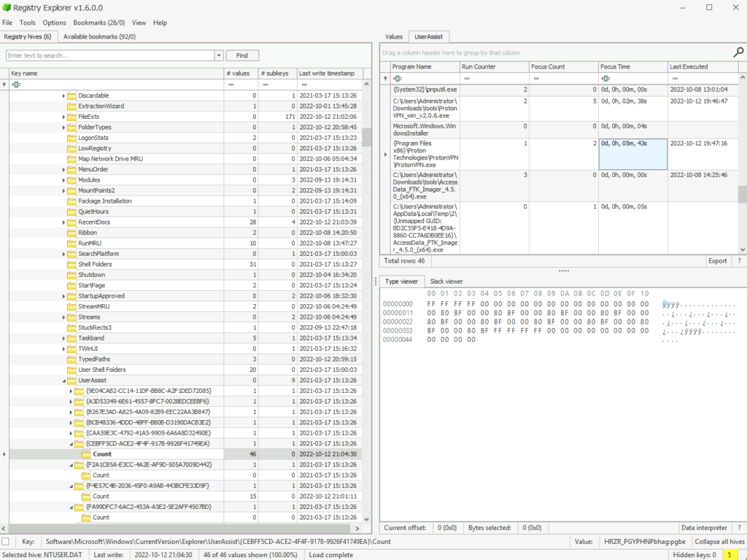The height and width of the screenshot is (560, 747).
Task: Click the key tree vertical scrollbar thumb
Action: [366, 137]
